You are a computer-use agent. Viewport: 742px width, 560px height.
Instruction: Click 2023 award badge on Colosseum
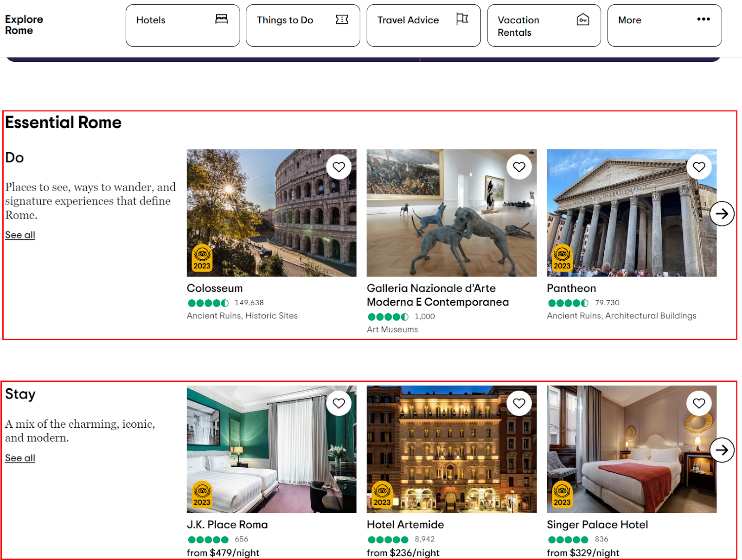point(202,258)
